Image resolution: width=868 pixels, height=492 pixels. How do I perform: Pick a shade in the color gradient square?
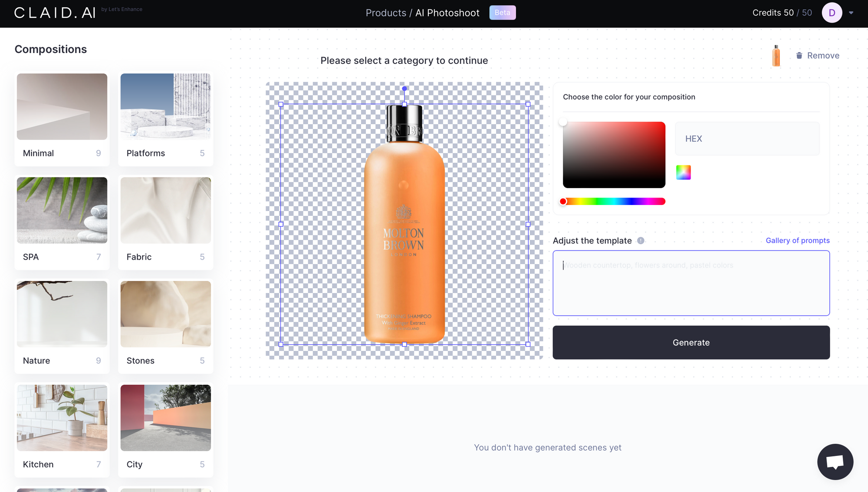pos(614,155)
